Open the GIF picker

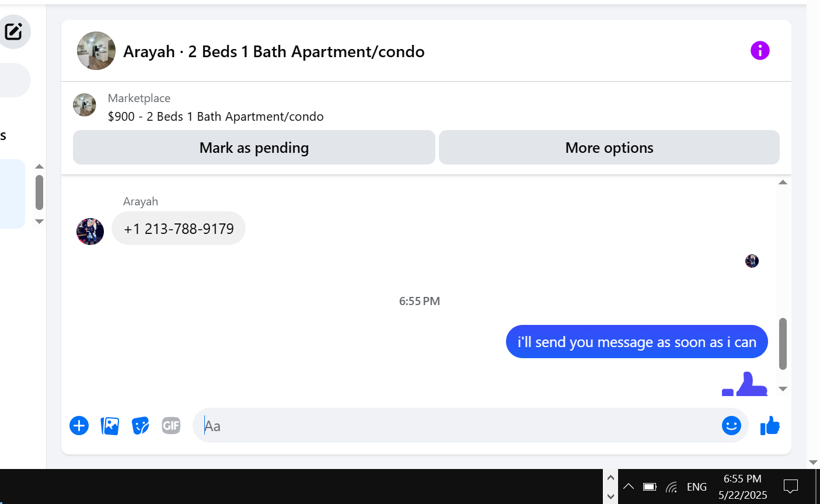tap(171, 426)
